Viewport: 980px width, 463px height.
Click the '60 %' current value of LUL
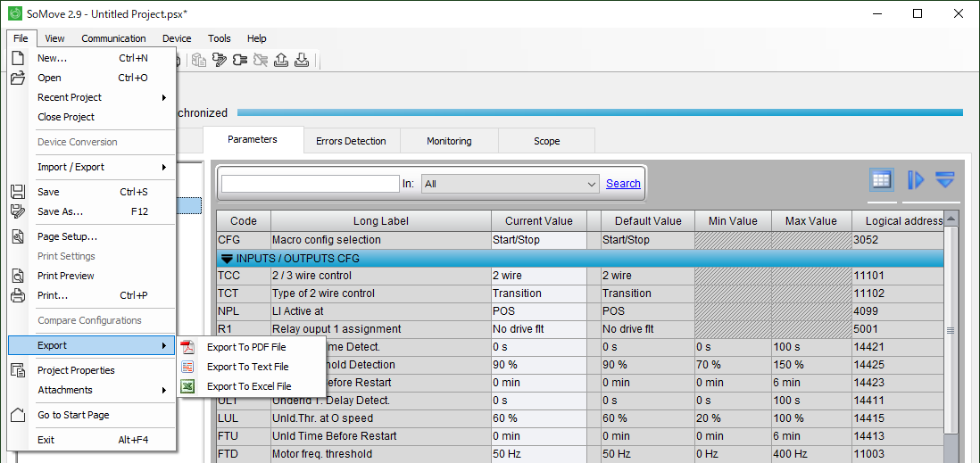click(x=539, y=418)
